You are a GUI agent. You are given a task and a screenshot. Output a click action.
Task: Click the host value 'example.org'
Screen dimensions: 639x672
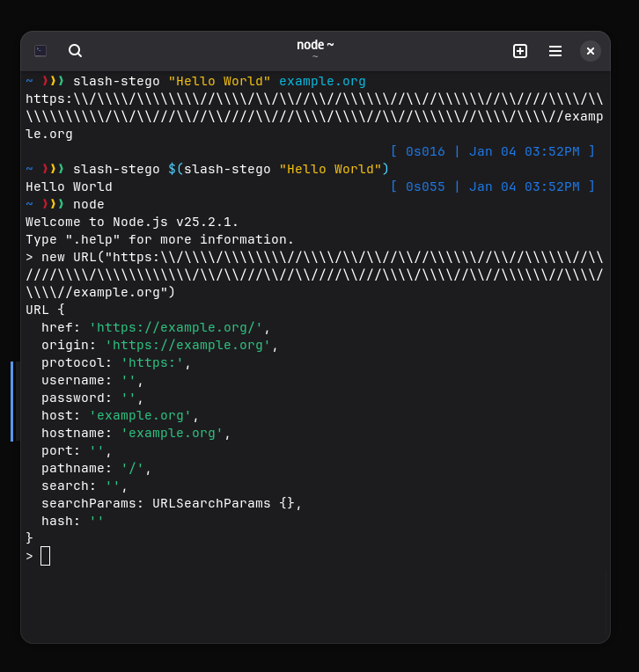(140, 415)
